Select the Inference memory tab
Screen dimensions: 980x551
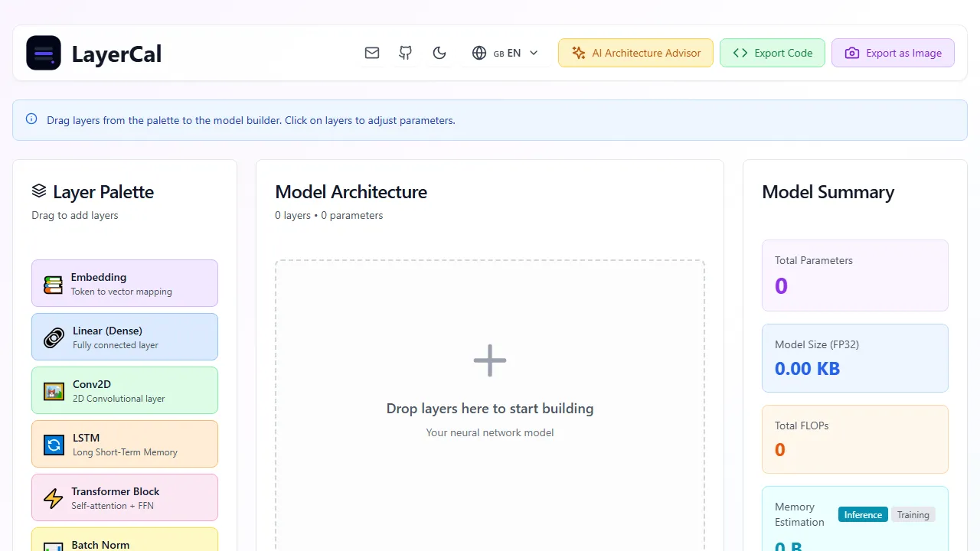click(863, 514)
